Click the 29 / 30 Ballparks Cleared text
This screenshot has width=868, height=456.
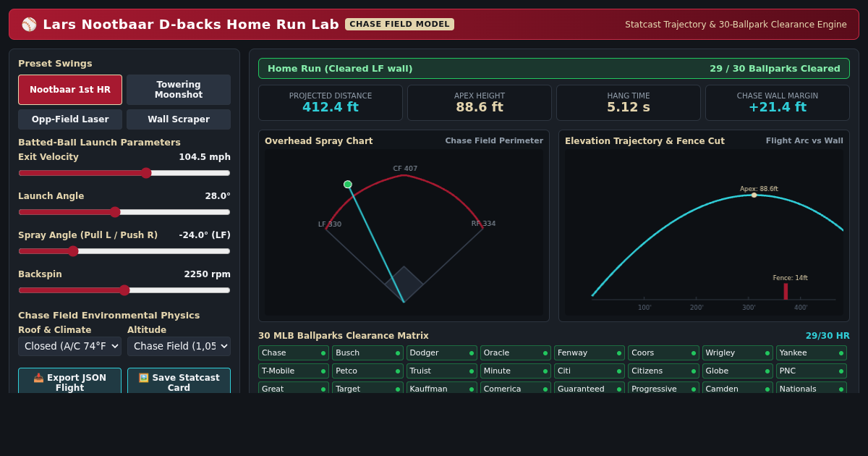pos(775,69)
